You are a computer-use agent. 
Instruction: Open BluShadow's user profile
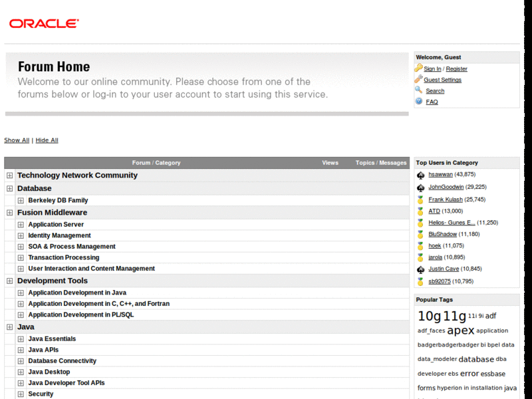pyautogui.click(x=442, y=234)
